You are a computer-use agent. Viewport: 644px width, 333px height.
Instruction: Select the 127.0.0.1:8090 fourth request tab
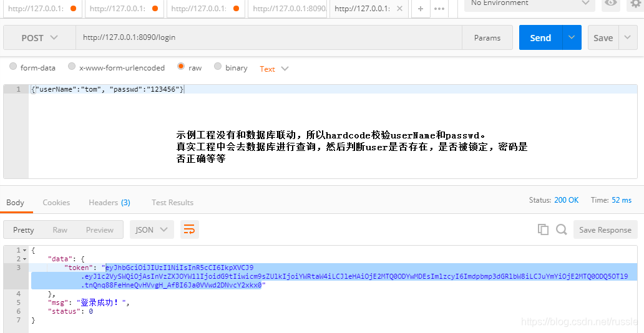pyautogui.click(x=288, y=9)
